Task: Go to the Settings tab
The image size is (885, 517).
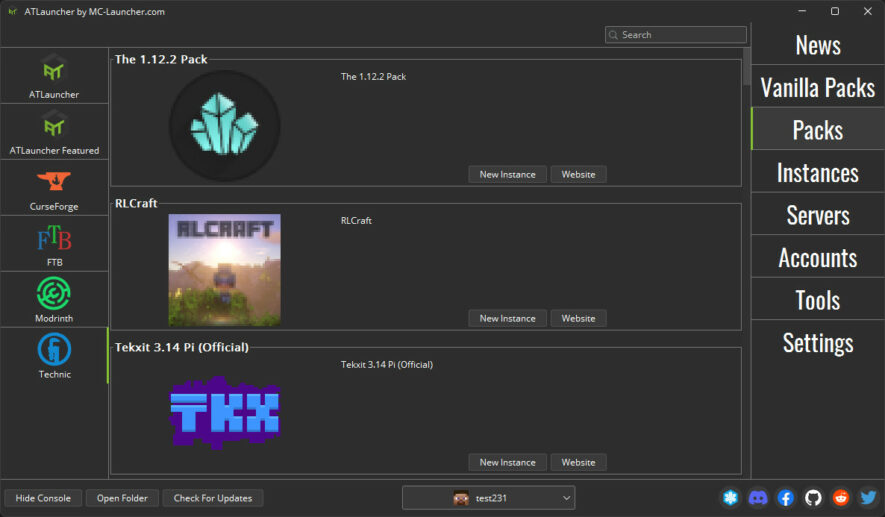Action: click(817, 343)
